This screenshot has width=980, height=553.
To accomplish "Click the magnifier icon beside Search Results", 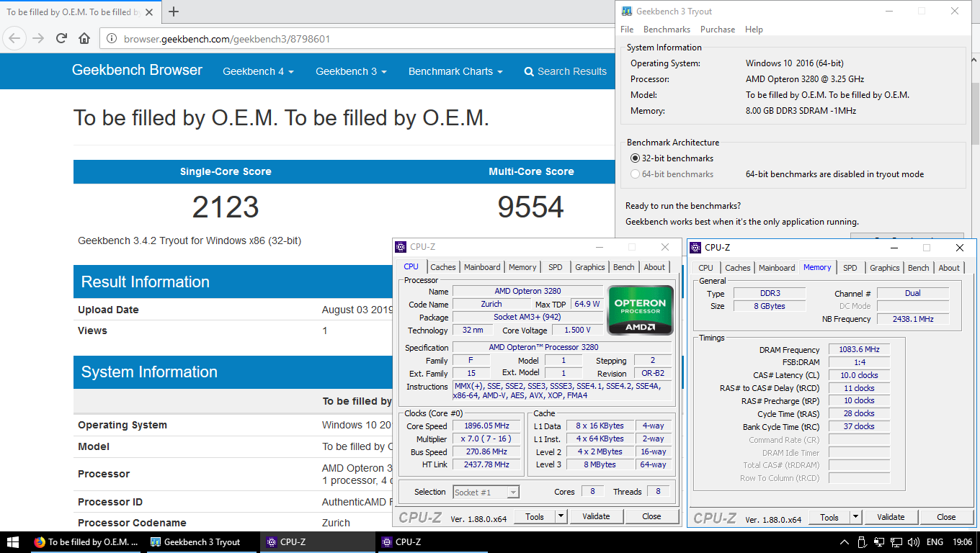I will [x=529, y=71].
